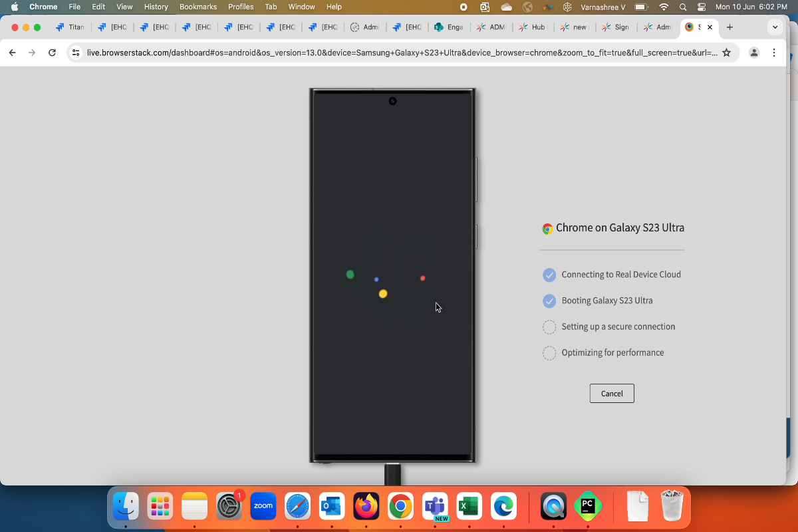Open the Profiles menu
The image size is (798, 532).
241,7
